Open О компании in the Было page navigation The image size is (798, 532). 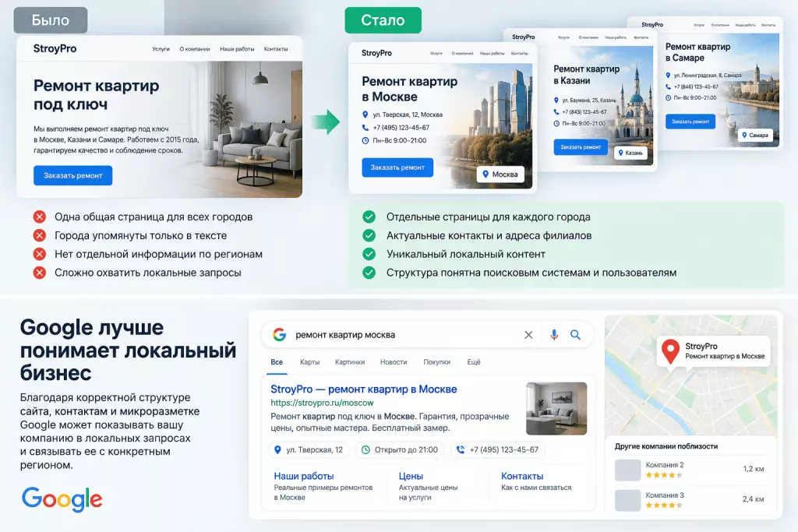(x=194, y=49)
